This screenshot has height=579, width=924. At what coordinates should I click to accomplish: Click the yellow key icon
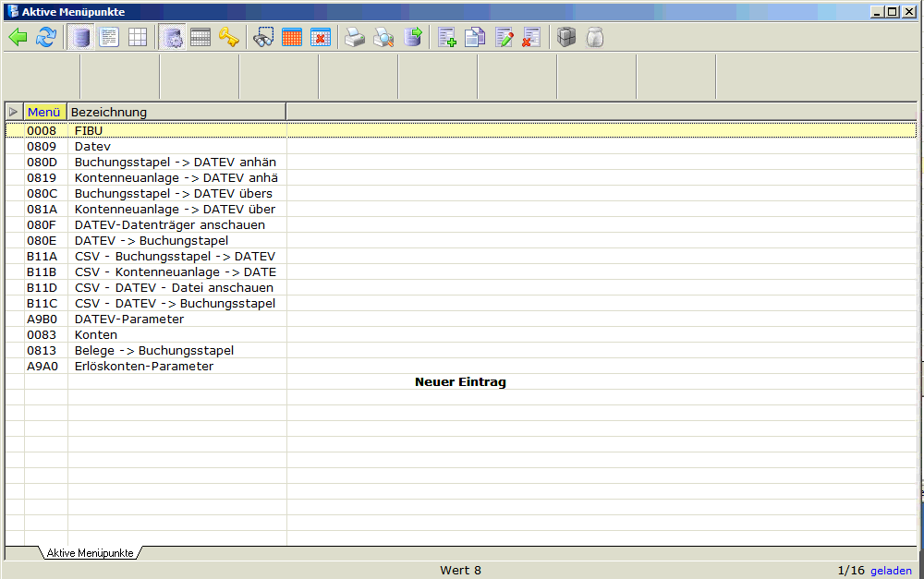click(x=228, y=38)
